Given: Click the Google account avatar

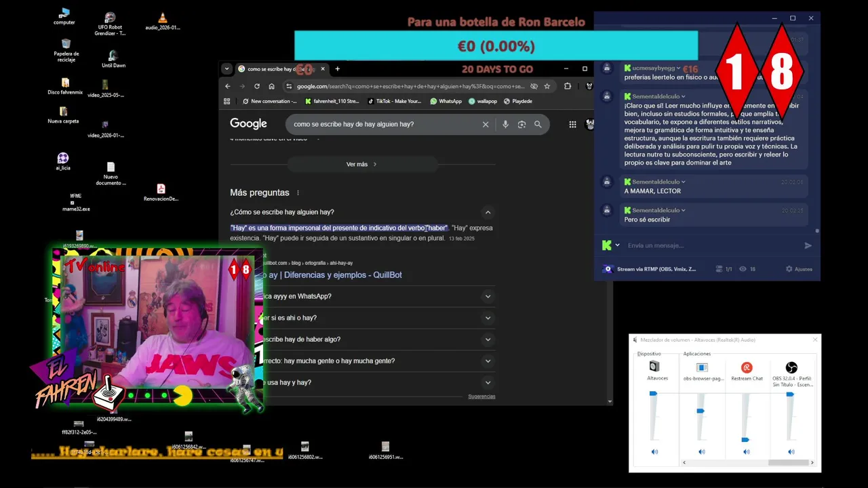Looking at the screenshot, I should point(590,124).
